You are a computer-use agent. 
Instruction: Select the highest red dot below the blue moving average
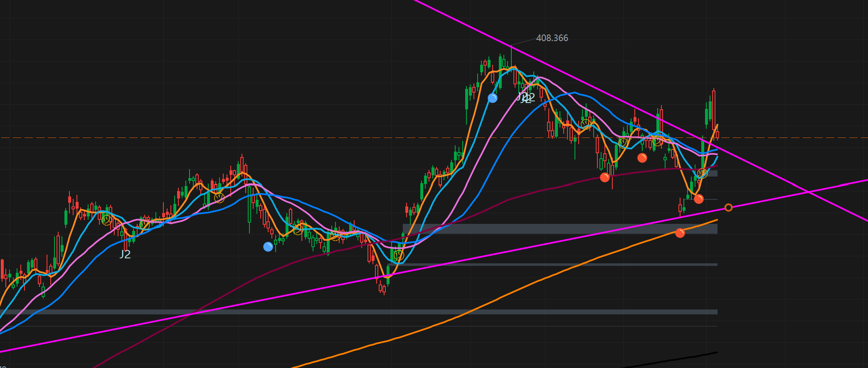tap(642, 157)
